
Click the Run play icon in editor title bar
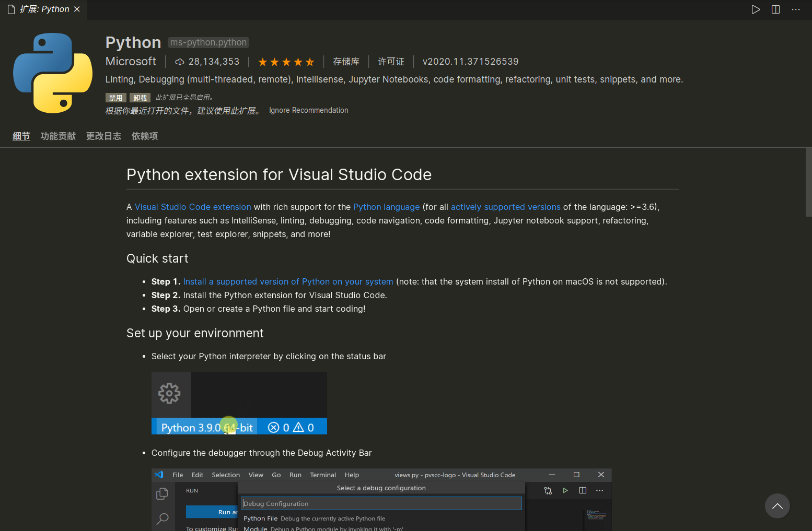[x=756, y=9]
